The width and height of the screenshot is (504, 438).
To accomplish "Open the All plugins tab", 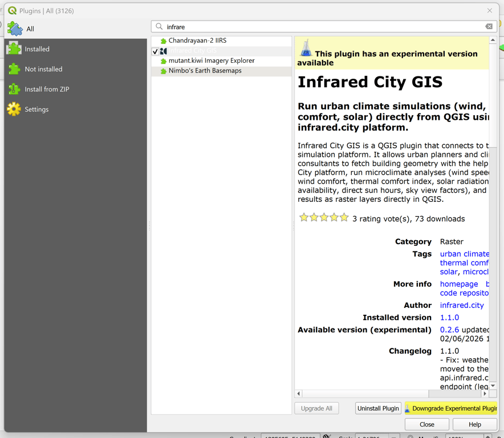I will (x=75, y=29).
